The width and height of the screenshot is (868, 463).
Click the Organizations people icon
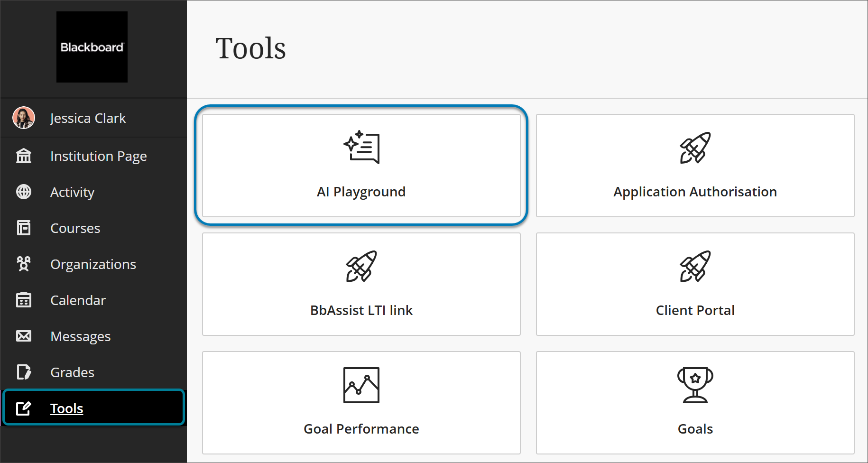point(24,264)
